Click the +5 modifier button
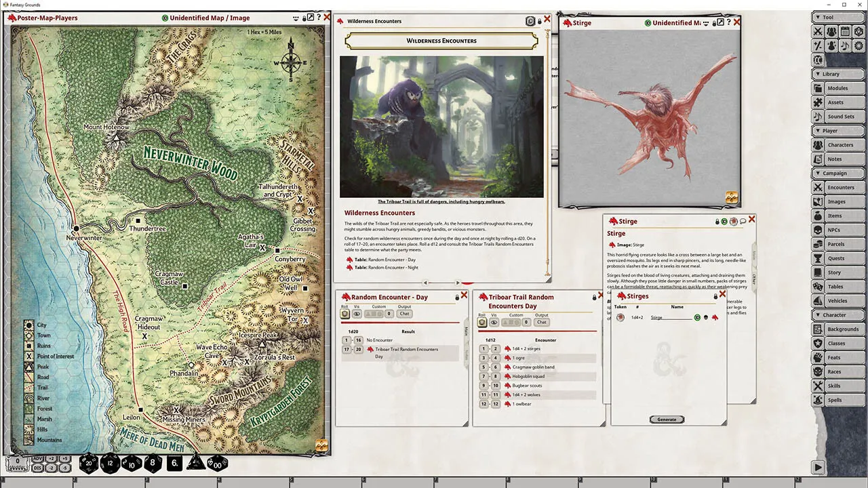 [65, 459]
